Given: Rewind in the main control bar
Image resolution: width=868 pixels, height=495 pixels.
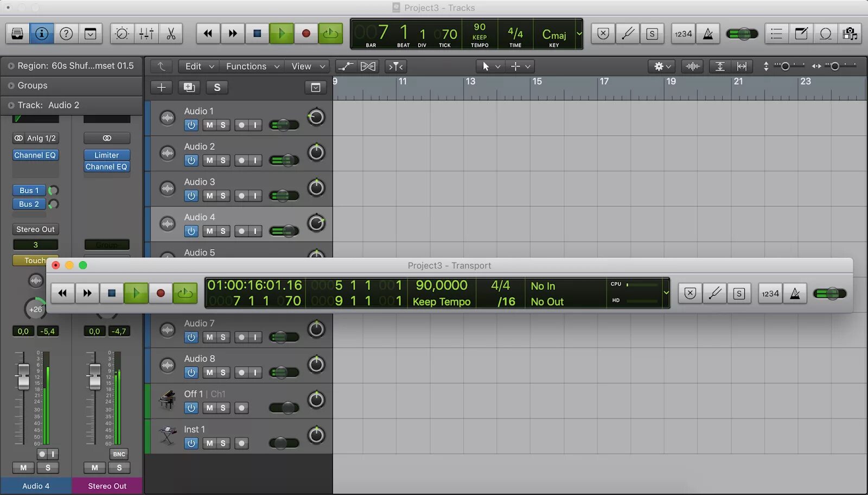Looking at the screenshot, I should (x=208, y=34).
